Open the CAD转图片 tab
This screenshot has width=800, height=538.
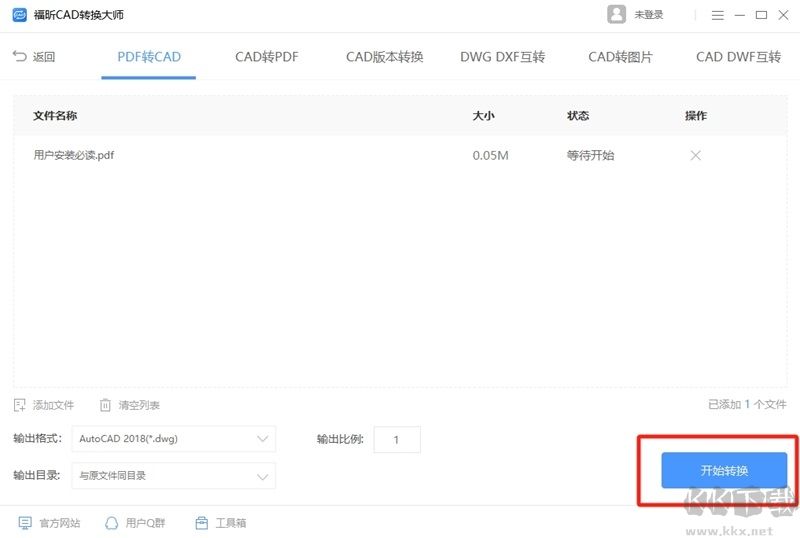tap(620, 57)
